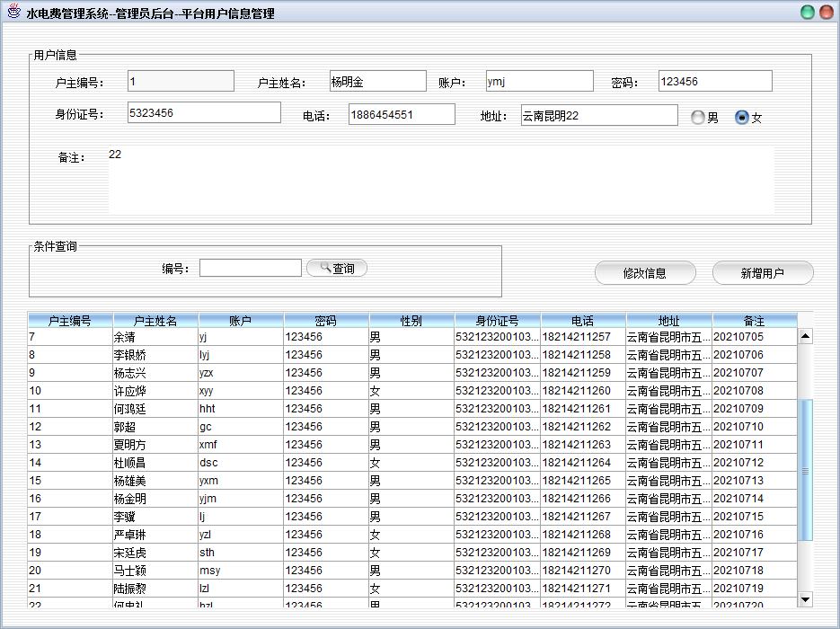This screenshot has width=840, height=629.
Task: Click the 身份证号 column header
Action: click(497, 321)
